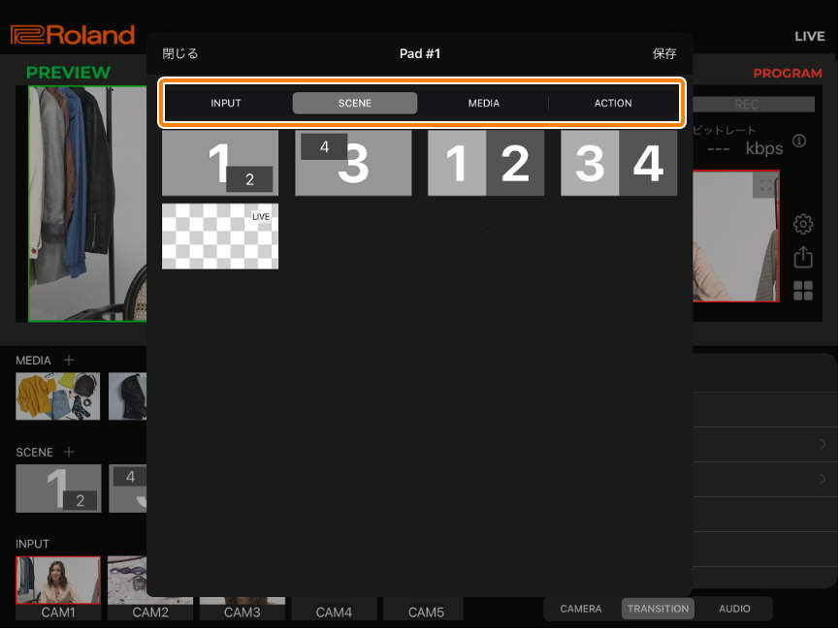Click the PREVIEW video pane
840x630 pixels.
[87, 204]
